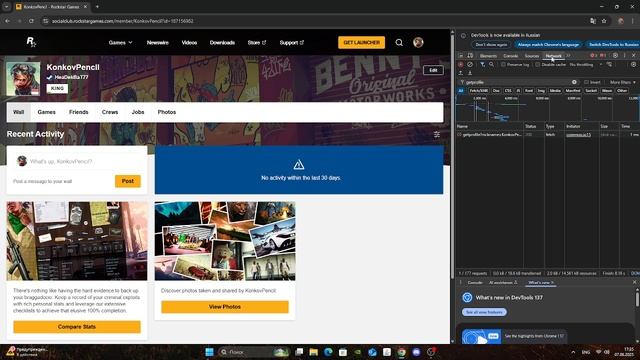Toggle the network filter funnel icon
This screenshot has width=640, height=360.
click(482, 64)
